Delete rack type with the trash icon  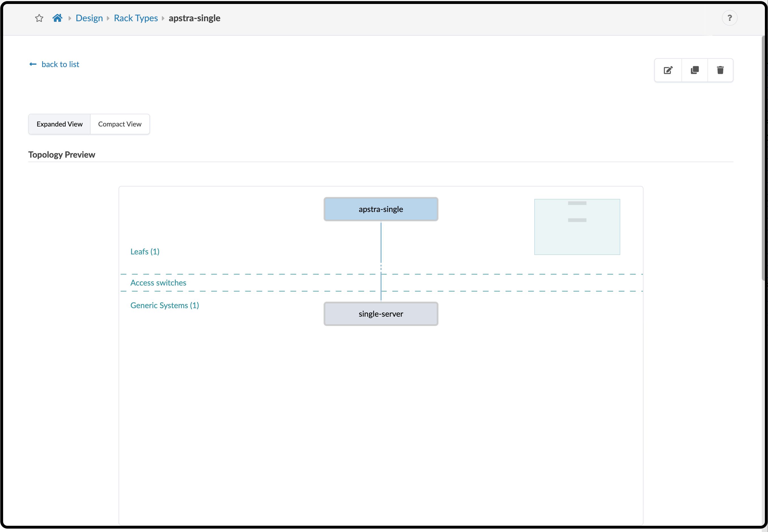pyautogui.click(x=720, y=70)
